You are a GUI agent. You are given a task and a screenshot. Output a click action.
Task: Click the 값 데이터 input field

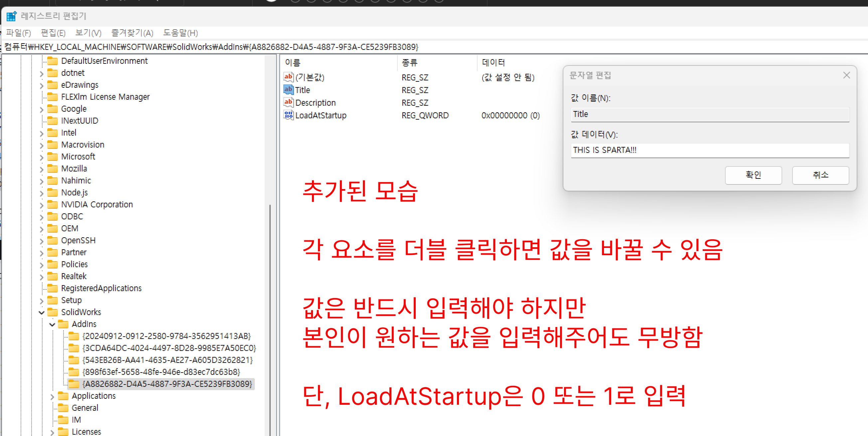click(710, 150)
